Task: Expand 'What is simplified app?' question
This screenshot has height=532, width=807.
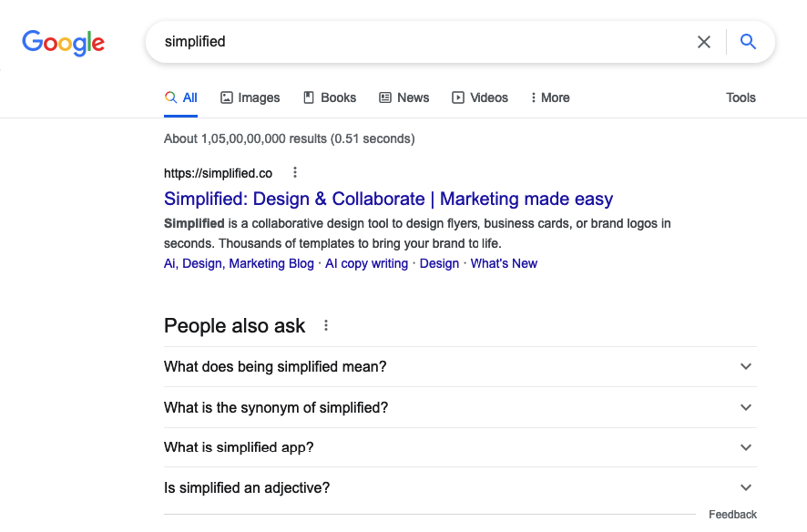Action: pyautogui.click(x=460, y=447)
